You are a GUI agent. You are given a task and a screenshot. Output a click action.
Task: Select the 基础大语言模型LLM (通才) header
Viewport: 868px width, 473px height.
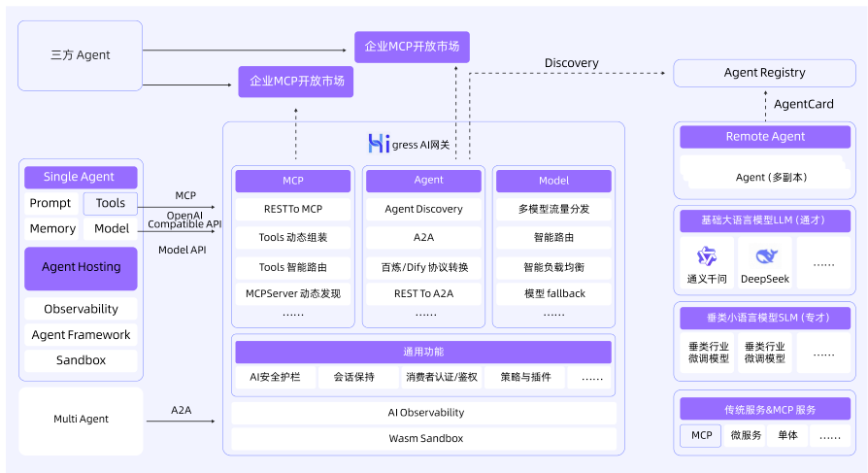pos(765,220)
